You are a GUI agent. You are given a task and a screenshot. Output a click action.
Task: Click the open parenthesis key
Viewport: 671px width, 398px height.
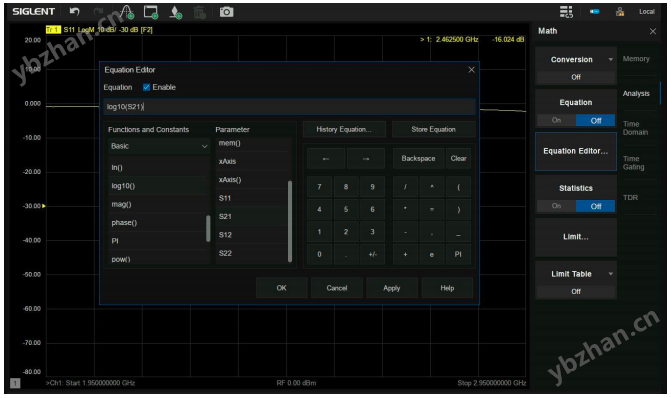(458, 187)
